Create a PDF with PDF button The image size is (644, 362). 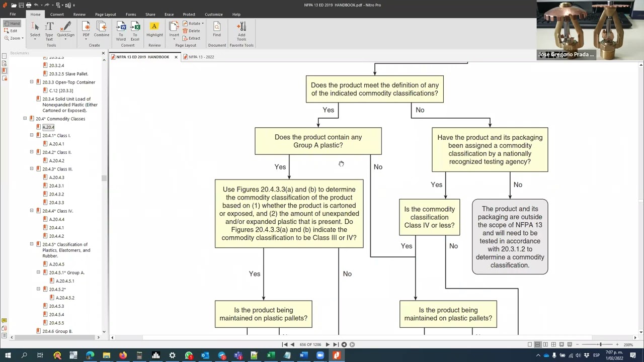click(x=86, y=31)
